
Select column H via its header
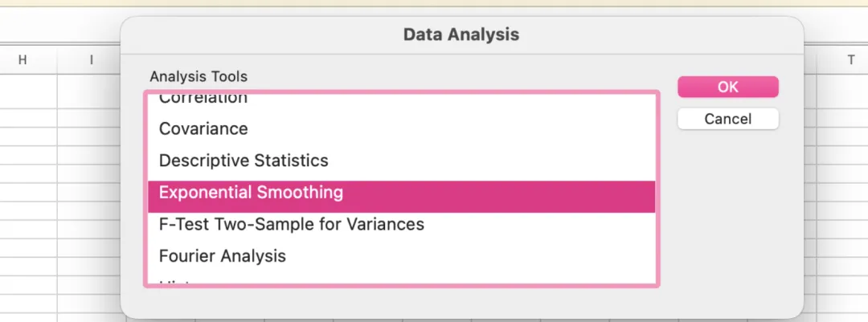pyautogui.click(x=23, y=59)
